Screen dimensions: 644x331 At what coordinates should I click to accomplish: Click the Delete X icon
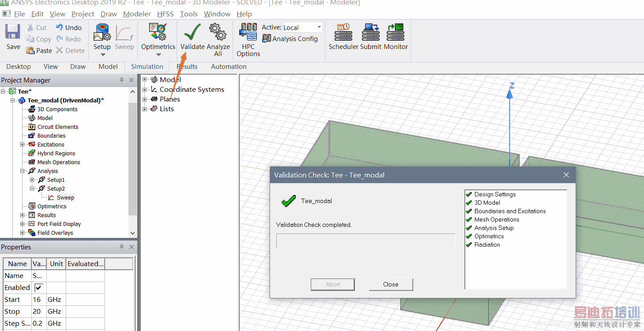[x=60, y=50]
